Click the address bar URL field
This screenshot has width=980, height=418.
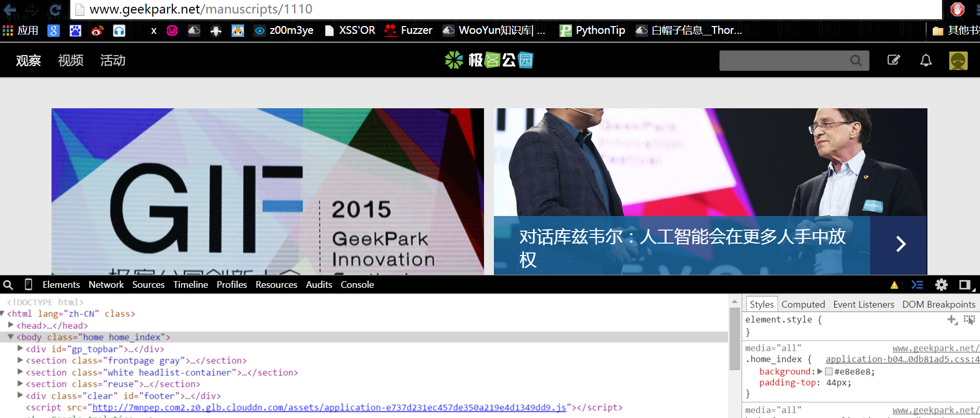pos(505,9)
